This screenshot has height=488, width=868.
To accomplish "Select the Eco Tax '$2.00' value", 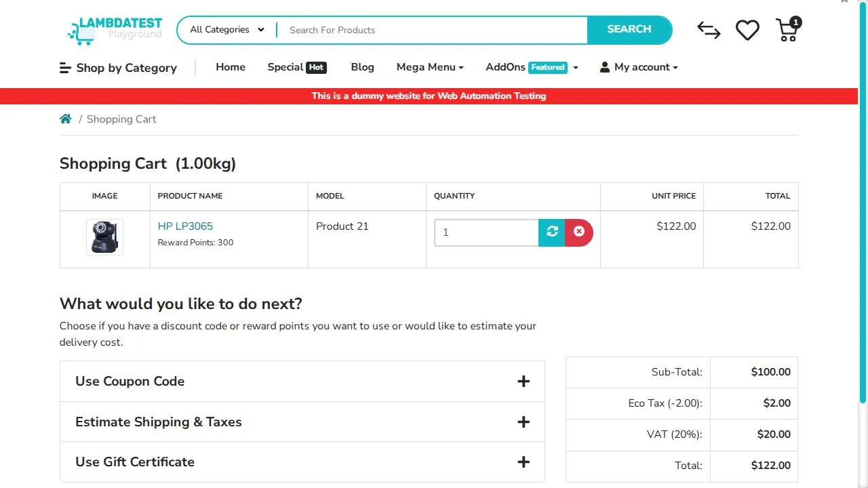I will pyautogui.click(x=777, y=403).
